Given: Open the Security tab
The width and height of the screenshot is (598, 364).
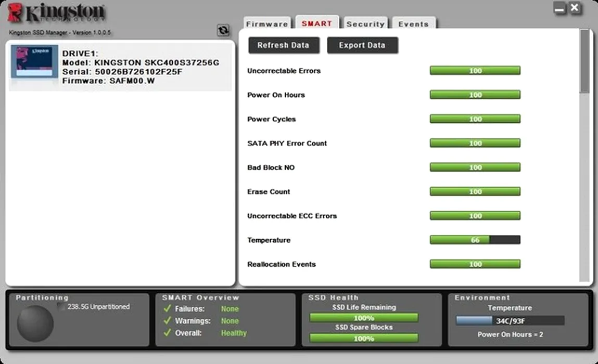Looking at the screenshot, I should (x=365, y=24).
